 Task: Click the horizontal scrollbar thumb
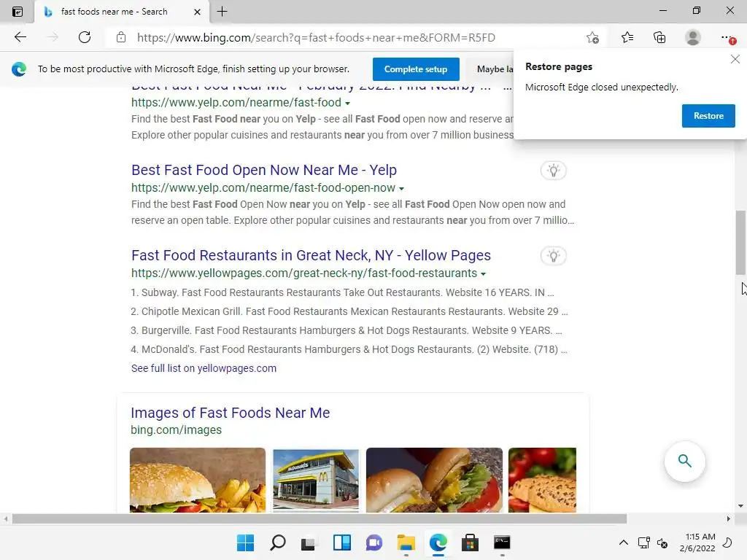coord(320,518)
